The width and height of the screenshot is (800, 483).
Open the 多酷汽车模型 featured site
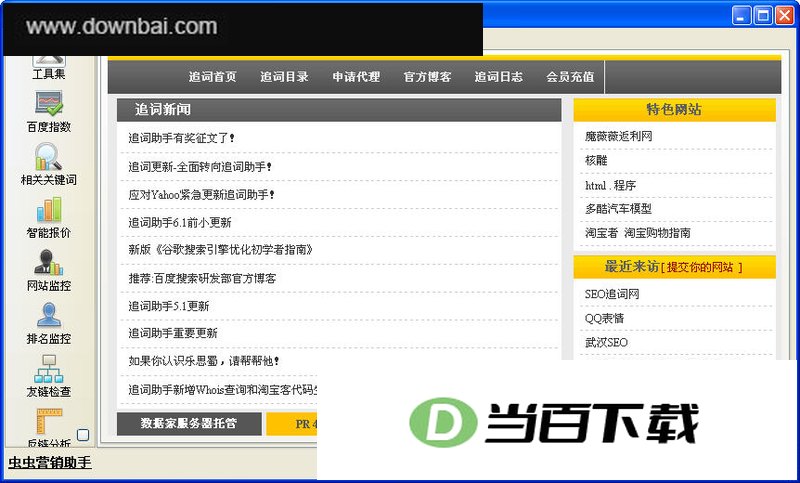point(618,209)
